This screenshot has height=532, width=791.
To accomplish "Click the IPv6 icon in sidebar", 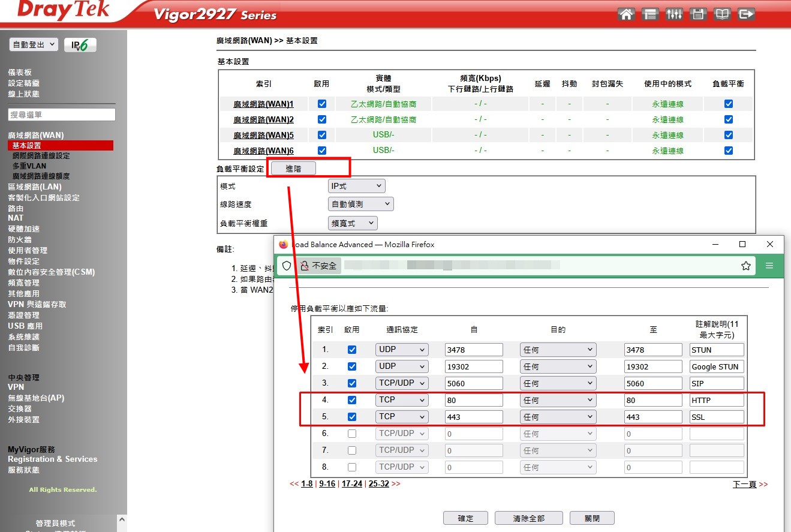I will pyautogui.click(x=80, y=46).
